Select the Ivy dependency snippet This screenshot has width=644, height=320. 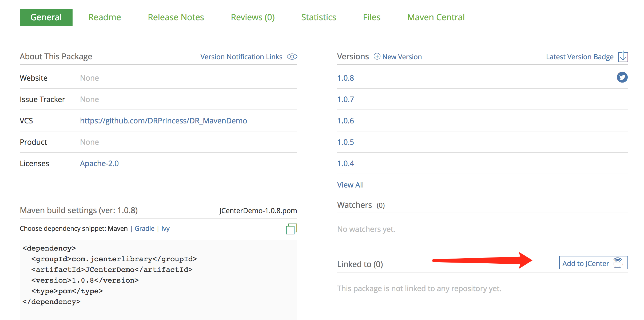[165, 229]
